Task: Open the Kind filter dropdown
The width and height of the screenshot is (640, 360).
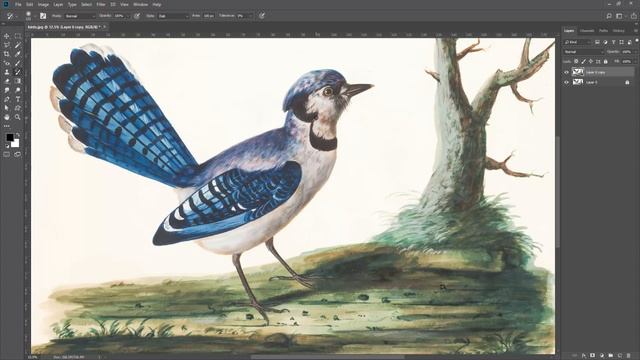Action: tap(577, 42)
